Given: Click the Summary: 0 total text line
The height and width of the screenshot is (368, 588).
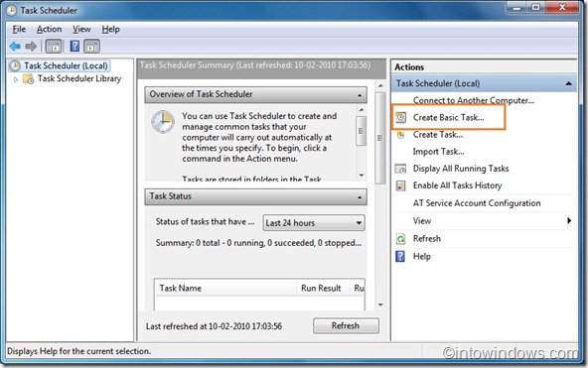Looking at the screenshot, I should coord(258,243).
